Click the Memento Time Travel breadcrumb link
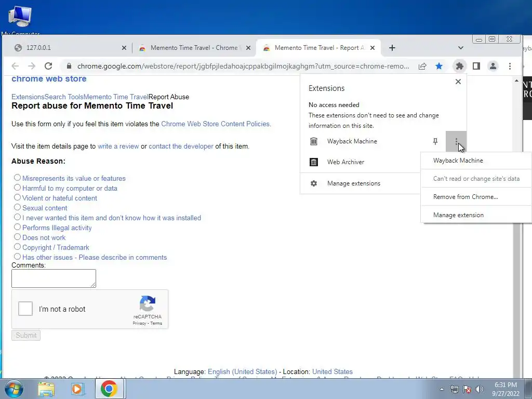This screenshot has height=399, width=532. tap(116, 97)
